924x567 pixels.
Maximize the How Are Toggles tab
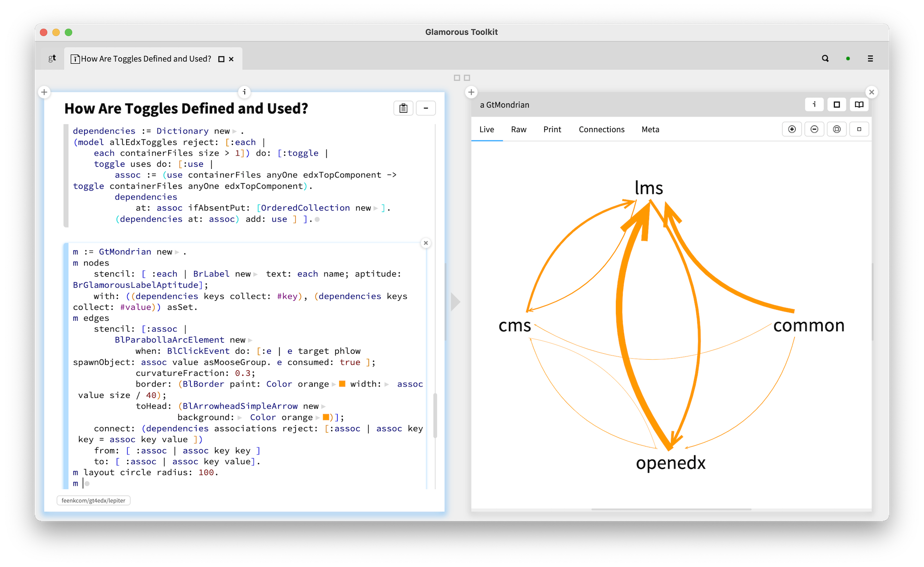tap(221, 59)
